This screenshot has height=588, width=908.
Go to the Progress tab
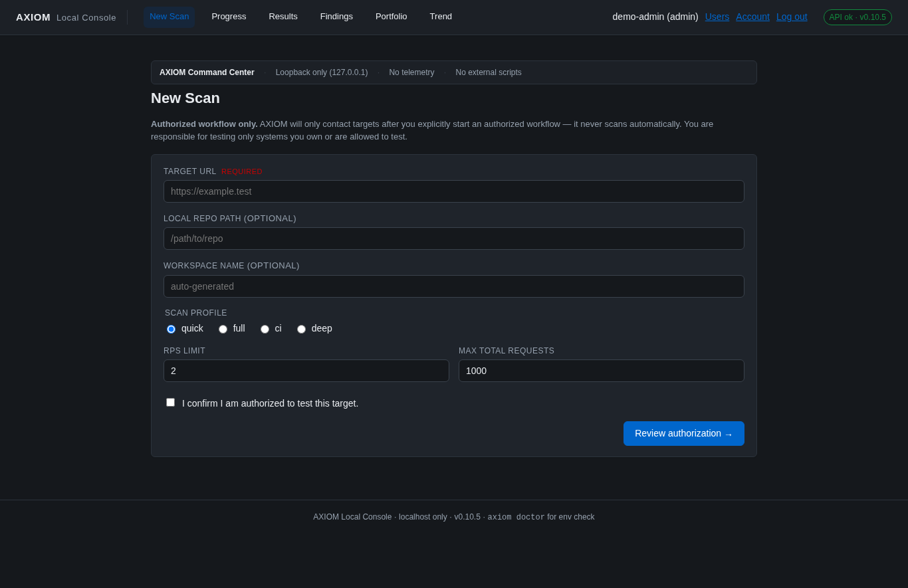(229, 17)
